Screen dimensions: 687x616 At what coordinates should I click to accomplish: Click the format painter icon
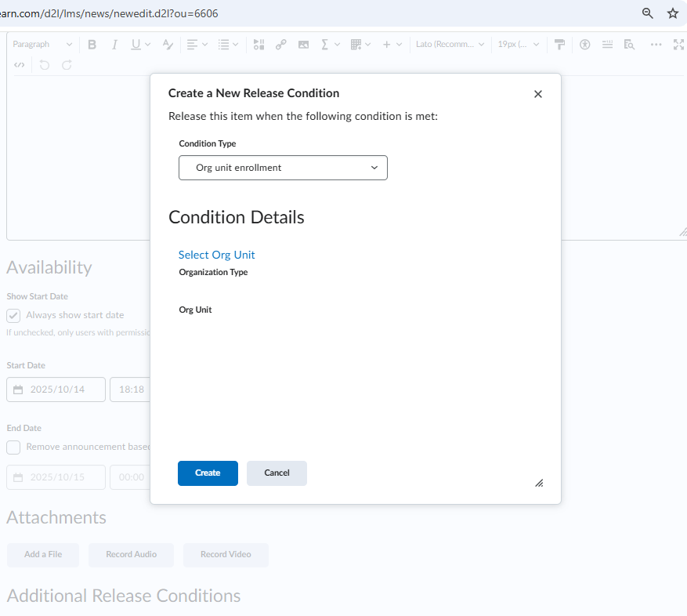[x=559, y=45]
